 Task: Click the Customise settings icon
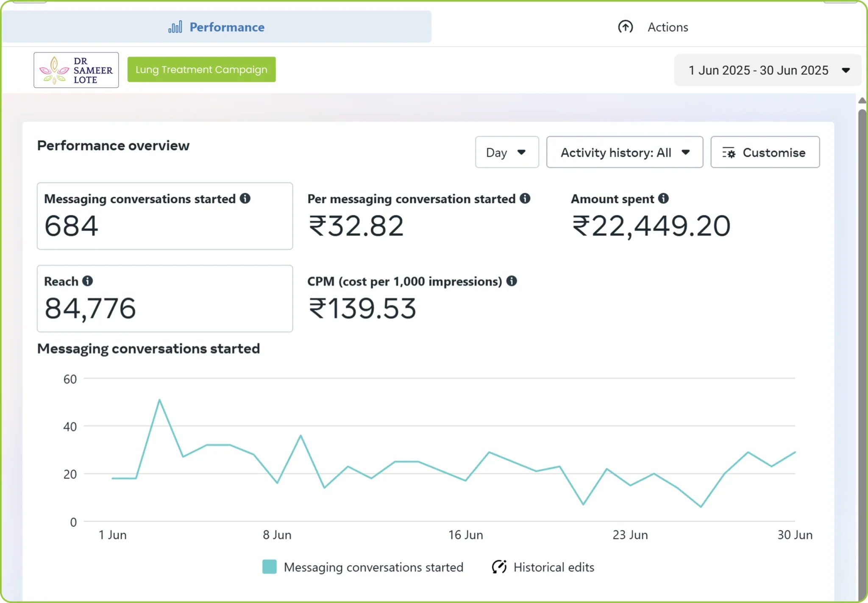[x=729, y=153]
